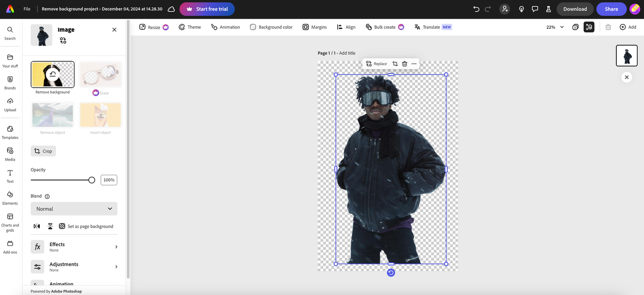The width and height of the screenshot is (644, 295).
Task: Crop the image from floating toolbar
Action: click(x=395, y=64)
